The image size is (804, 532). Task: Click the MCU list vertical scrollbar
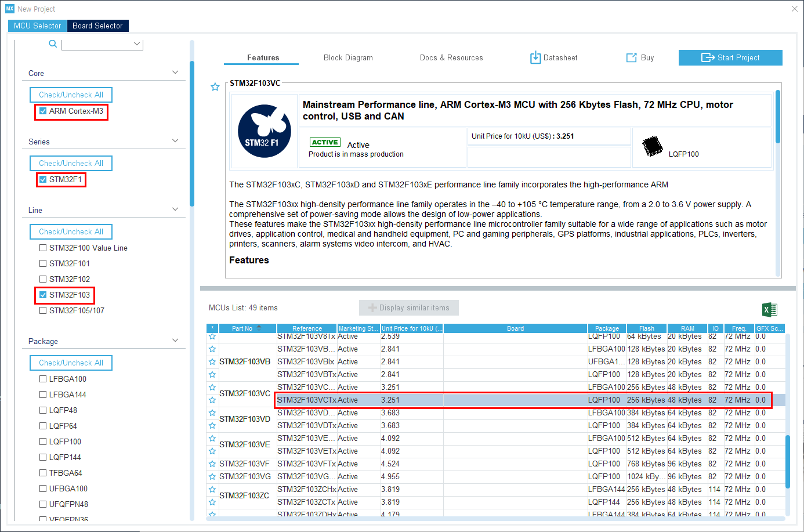click(x=788, y=462)
